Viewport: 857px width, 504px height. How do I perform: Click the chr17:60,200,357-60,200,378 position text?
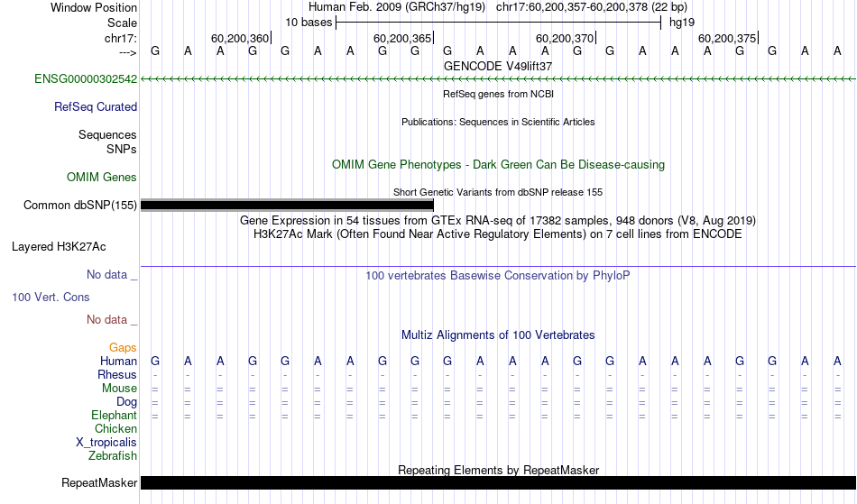(x=592, y=7)
